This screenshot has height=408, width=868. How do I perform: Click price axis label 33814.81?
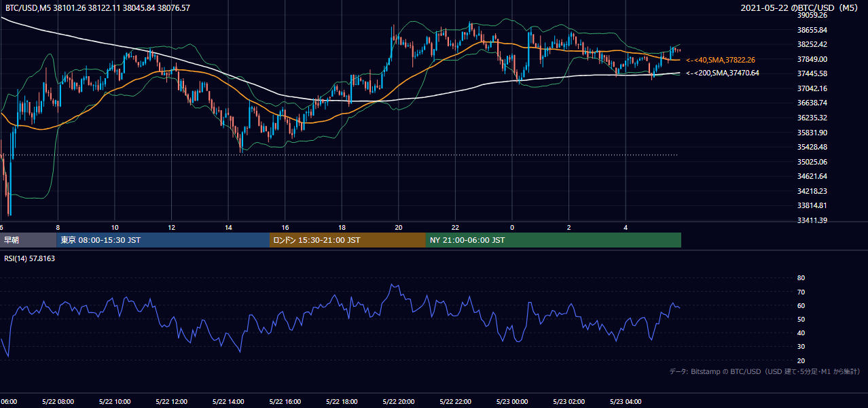[812, 205]
